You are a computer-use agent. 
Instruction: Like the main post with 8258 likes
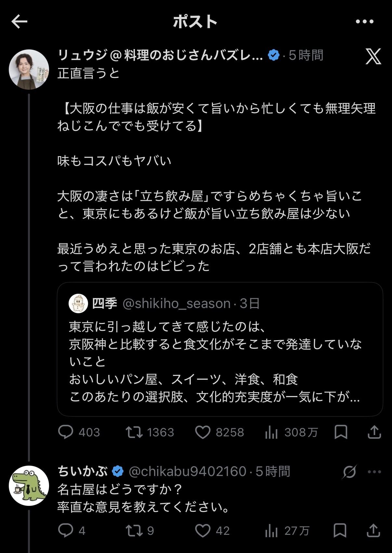(219, 432)
